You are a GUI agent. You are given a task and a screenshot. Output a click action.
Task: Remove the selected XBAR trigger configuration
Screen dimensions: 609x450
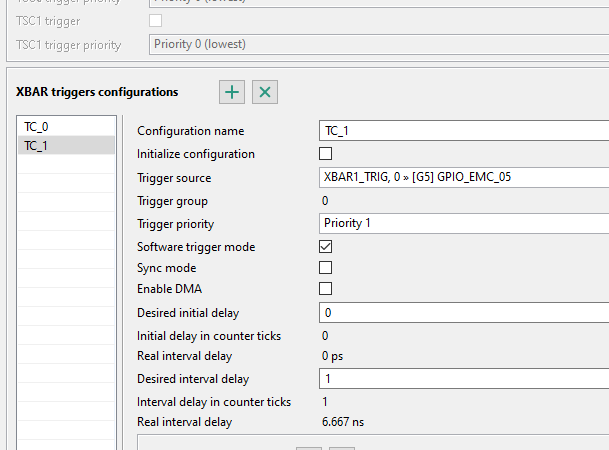point(265,92)
